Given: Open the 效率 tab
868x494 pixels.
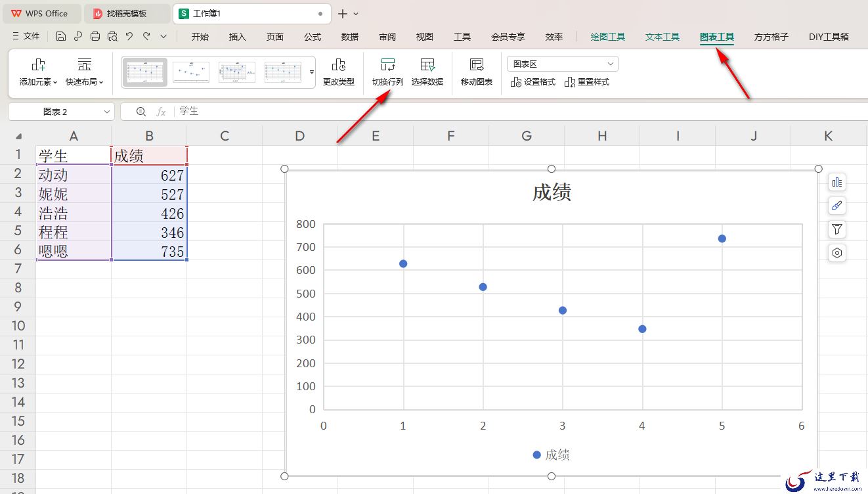Looking at the screenshot, I should click(554, 37).
